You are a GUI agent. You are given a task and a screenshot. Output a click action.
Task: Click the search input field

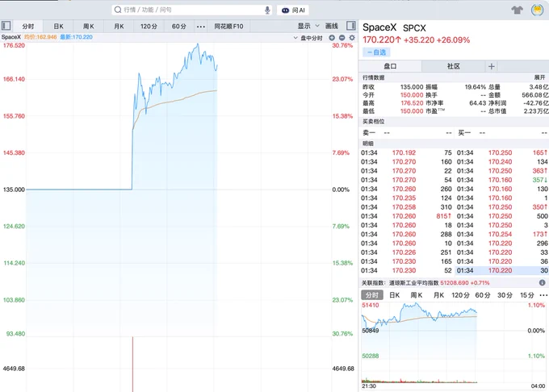pyautogui.click(x=193, y=10)
